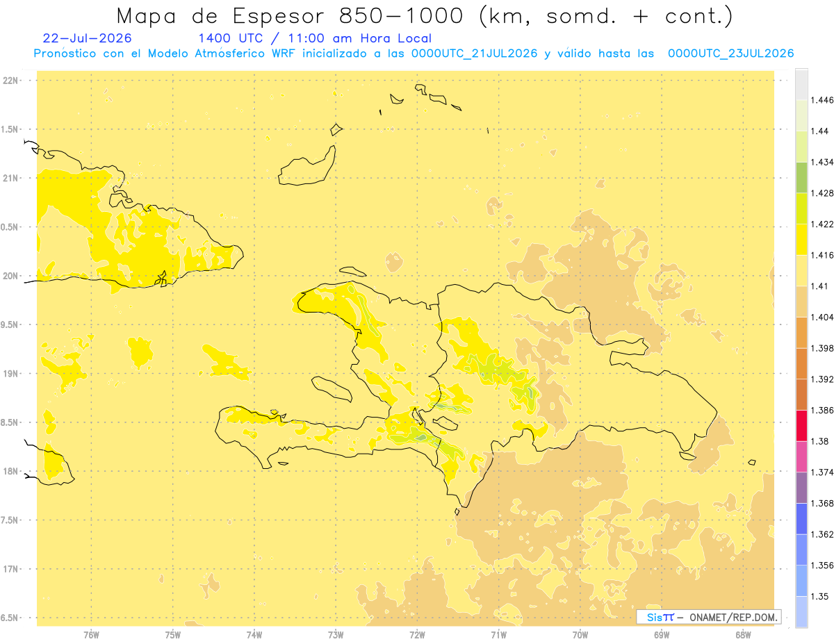Click the "69W" longitude label
The height and width of the screenshot is (644, 834).
tap(662, 635)
